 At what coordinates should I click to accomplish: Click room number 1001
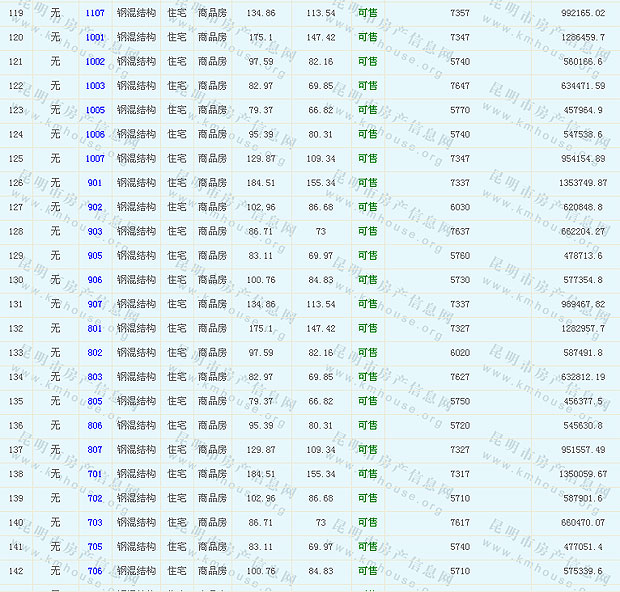(95, 37)
